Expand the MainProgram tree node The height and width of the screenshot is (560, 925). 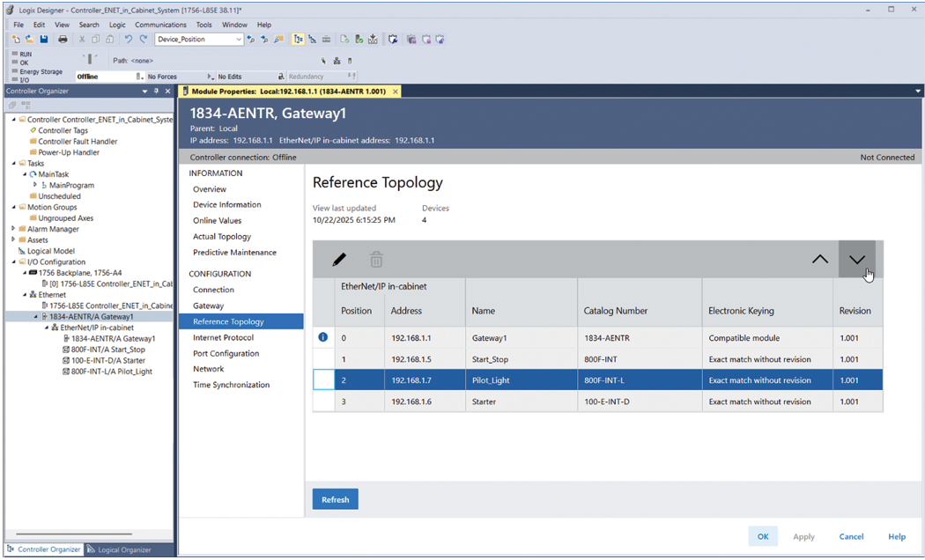pyautogui.click(x=35, y=185)
